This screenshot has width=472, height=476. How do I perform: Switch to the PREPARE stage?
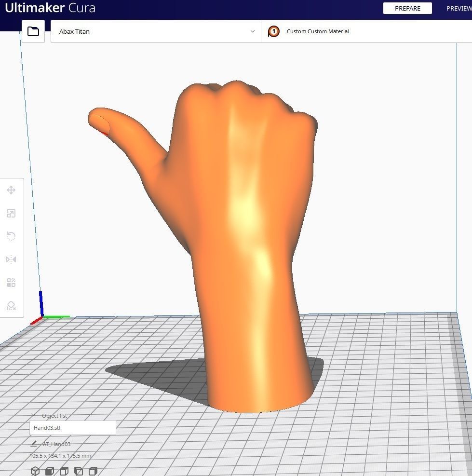point(407,8)
